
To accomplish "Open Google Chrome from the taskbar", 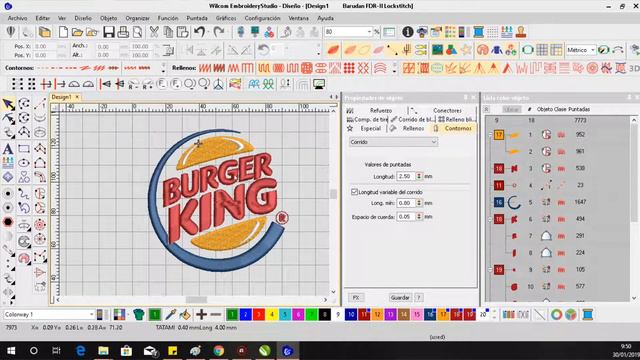I will 219,351.
